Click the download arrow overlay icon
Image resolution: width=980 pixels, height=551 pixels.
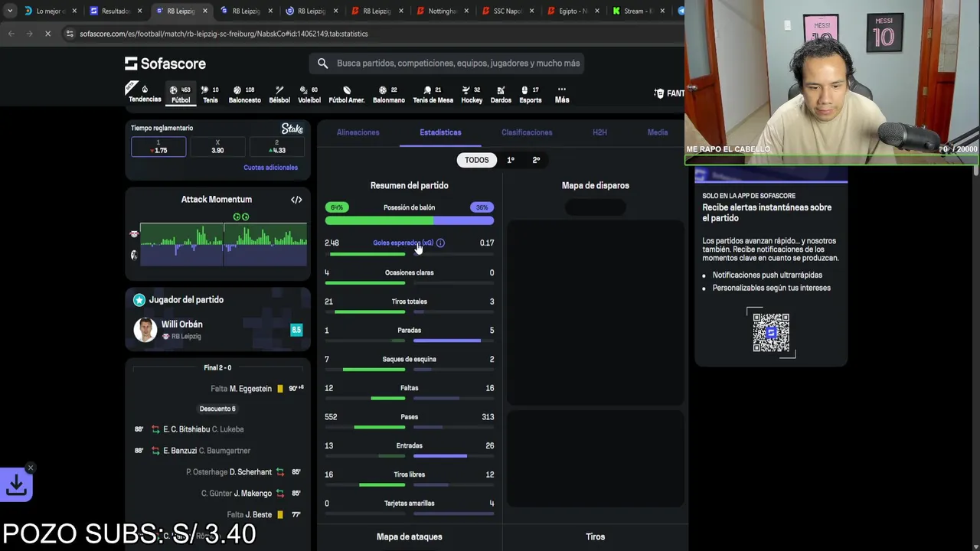coord(16,484)
